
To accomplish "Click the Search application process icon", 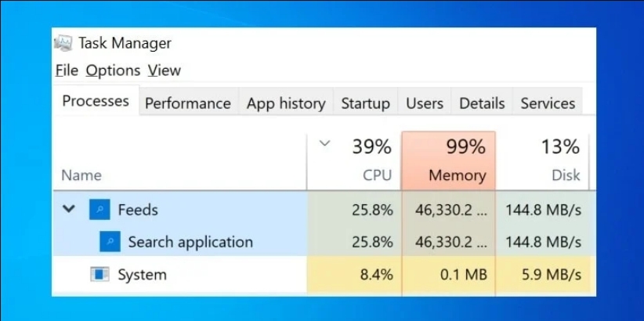I will 110,242.
